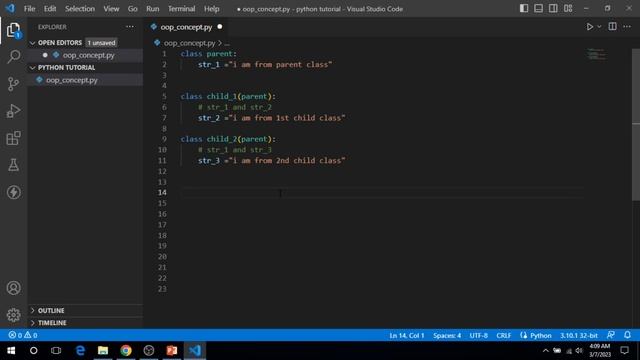This screenshot has width=640, height=360.
Task: Run the Python file with play button
Action: coord(589,27)
